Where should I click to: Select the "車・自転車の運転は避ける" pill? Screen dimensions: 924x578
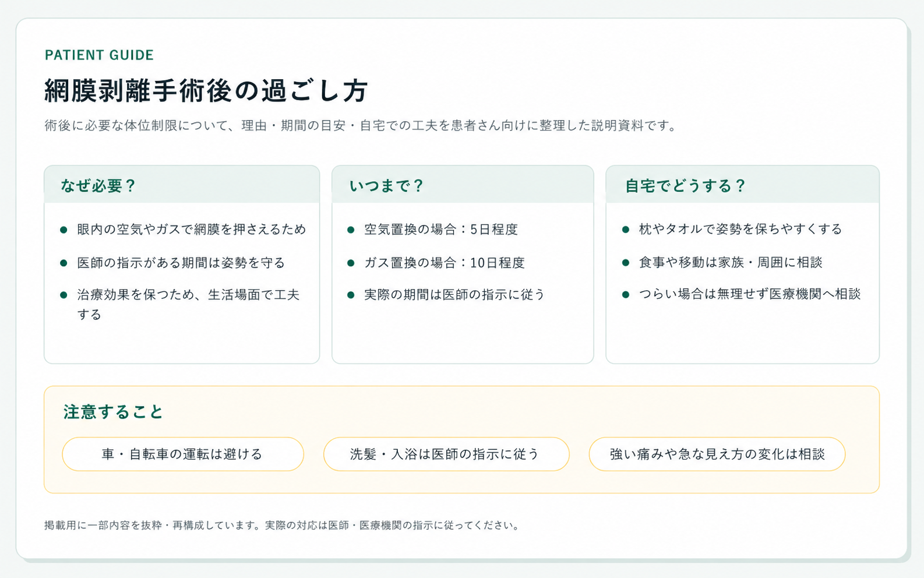click(183, 454)
